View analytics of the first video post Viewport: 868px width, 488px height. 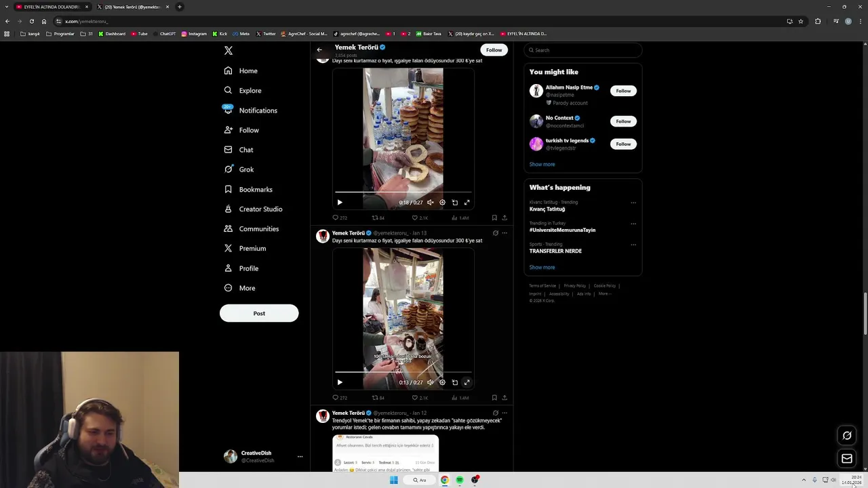pyautogui.click(x=460, y=218)
